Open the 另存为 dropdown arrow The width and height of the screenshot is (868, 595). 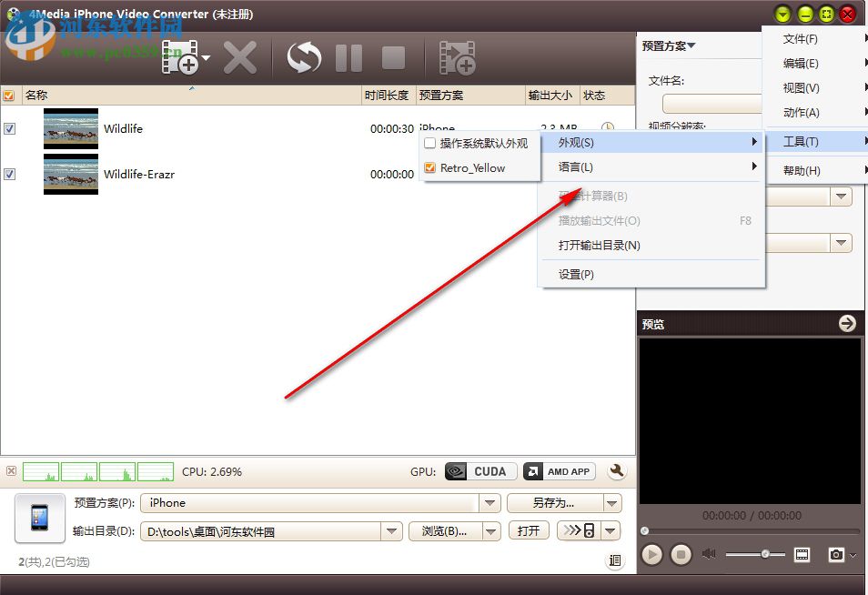(x=612, y=502)
